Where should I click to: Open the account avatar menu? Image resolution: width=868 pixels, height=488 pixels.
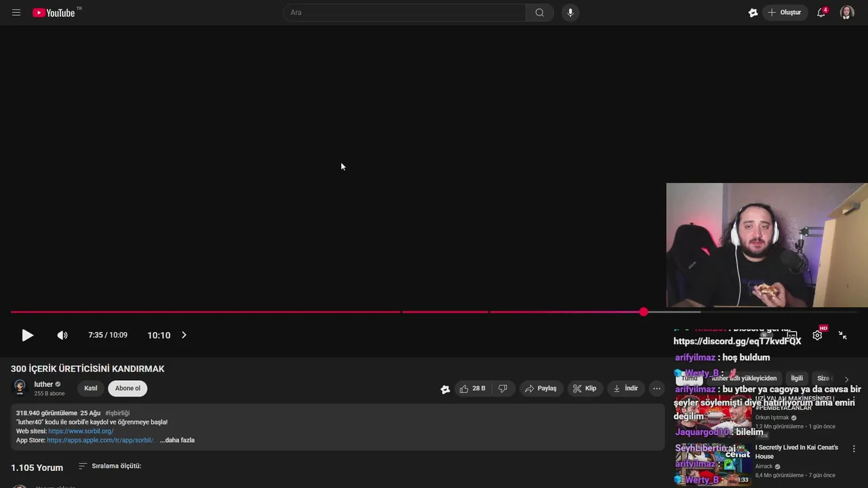point(847,12)
